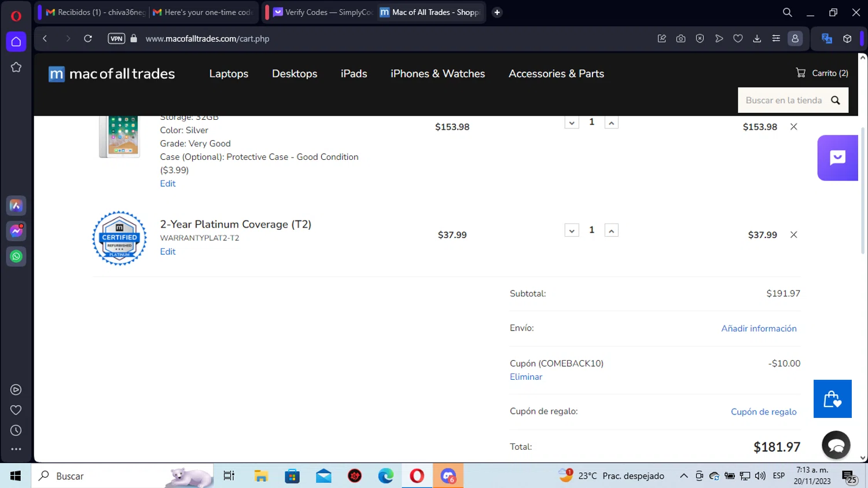Open Laptops menu
The image size is (868, 488).
pos(229,74)
